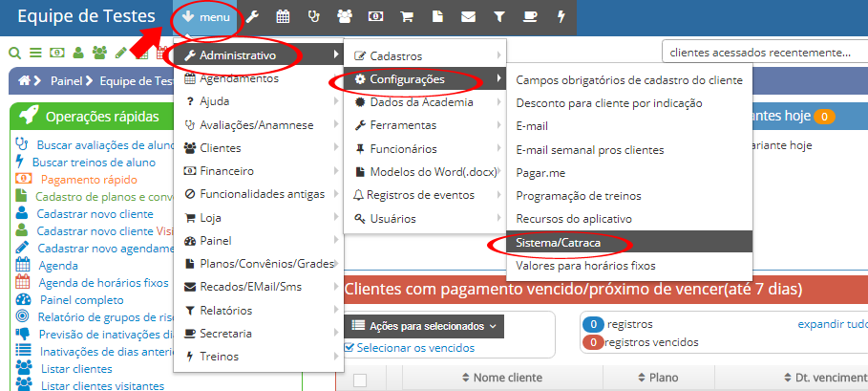Toggle the 'Selecionar os vencidos' checkbox
868x391 pixels.
click(349, 346)
